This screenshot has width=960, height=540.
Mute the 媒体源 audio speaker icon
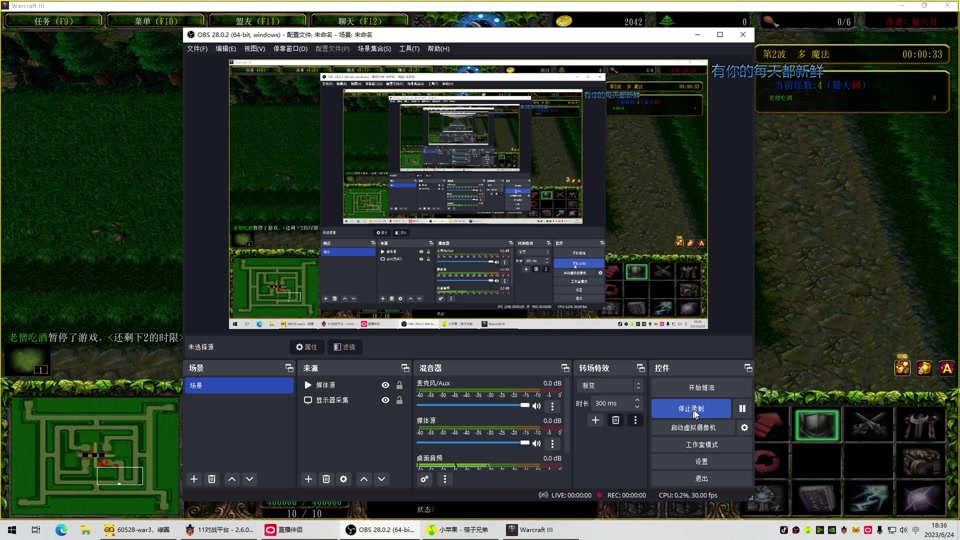click(x=536, y=443)
